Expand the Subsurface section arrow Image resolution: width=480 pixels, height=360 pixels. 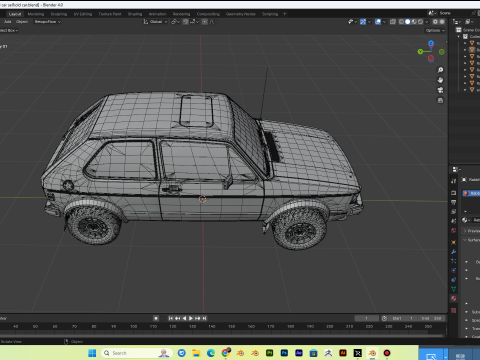pos(466,312)
